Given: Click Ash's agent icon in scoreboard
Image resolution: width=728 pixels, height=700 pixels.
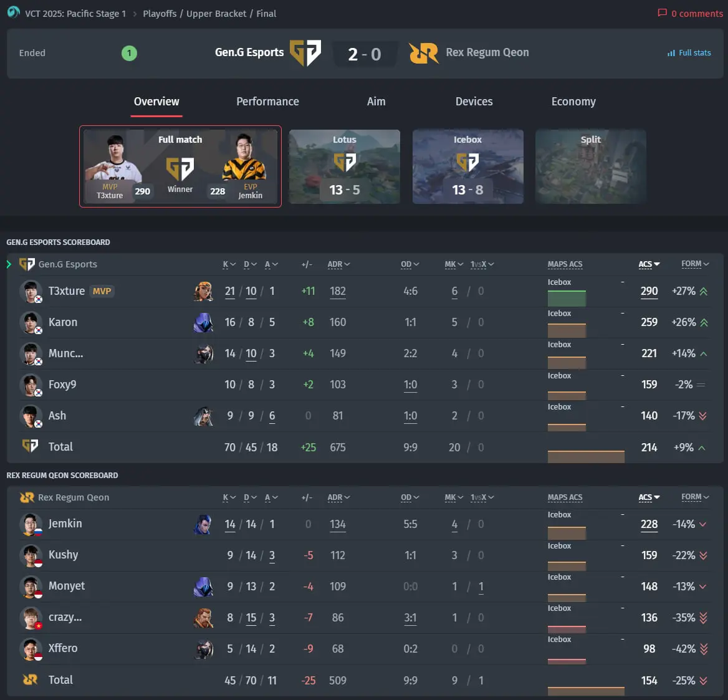Looking at the screenshot, I should tap(203, 416).
